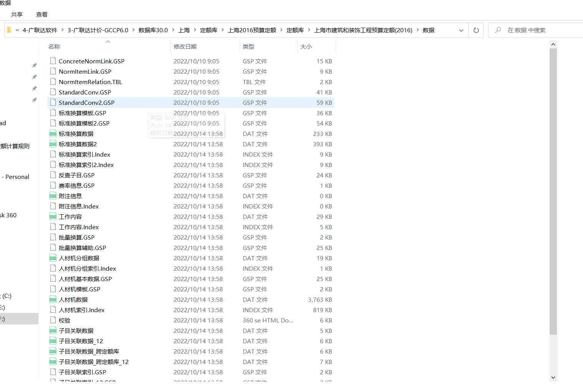Select the 人材机分组索引.Index file name

point(87,268)
